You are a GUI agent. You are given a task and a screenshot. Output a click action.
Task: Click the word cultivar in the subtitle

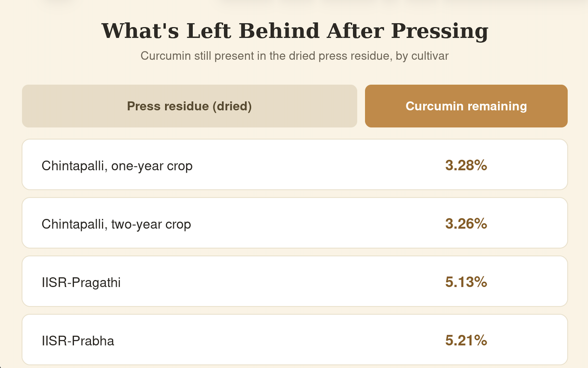point(430,56)
